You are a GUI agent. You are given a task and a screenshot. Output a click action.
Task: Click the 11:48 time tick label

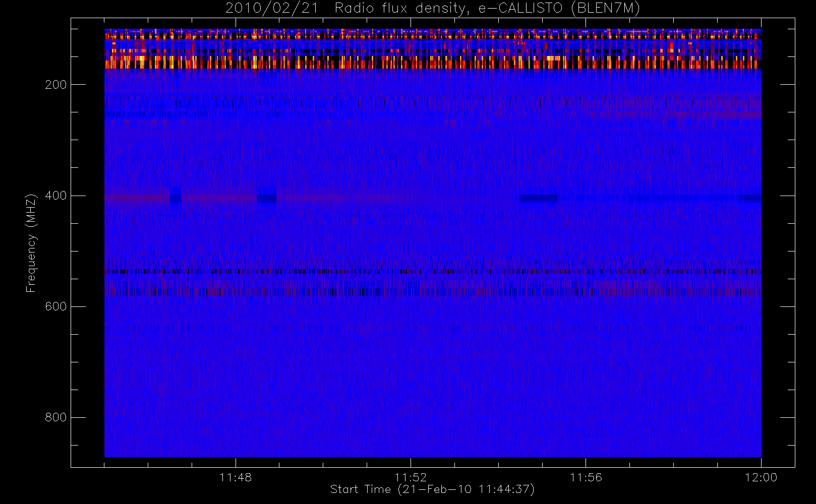[236, 477]
